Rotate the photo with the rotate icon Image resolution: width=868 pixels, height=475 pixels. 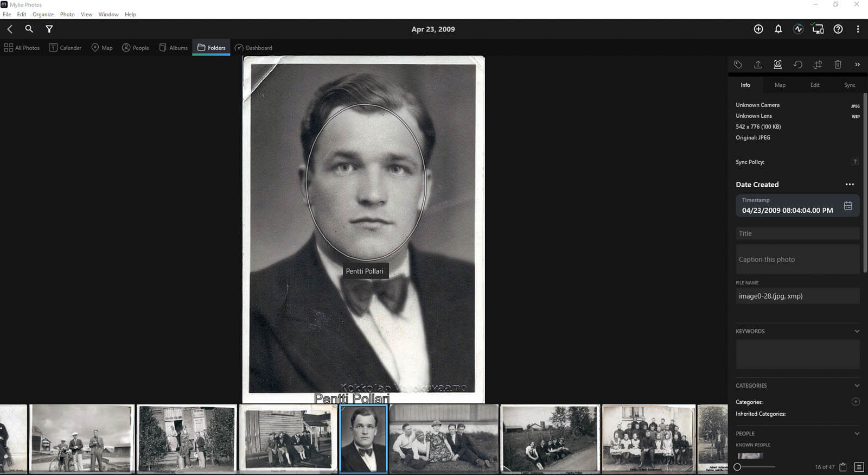tap(797, 65)
